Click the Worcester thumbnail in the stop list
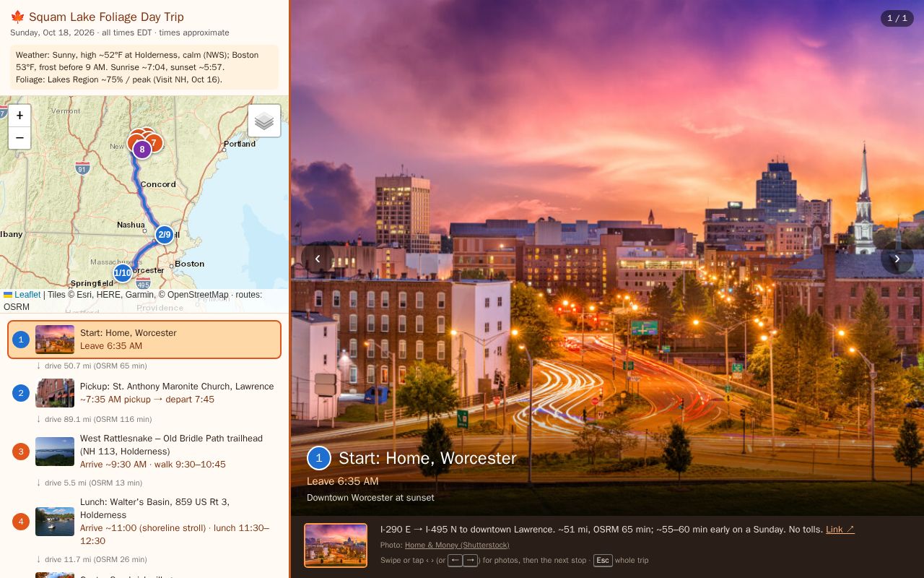The width and height of the screenshot is (924, 578). pyautogui.click(x=55, y=340)
